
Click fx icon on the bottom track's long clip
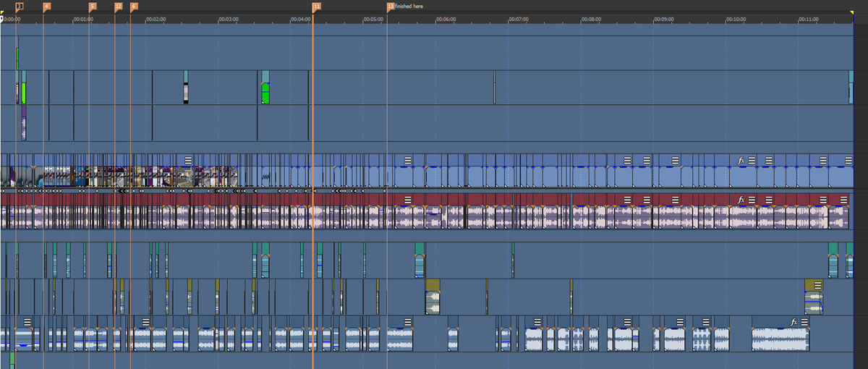coord(793,322)
